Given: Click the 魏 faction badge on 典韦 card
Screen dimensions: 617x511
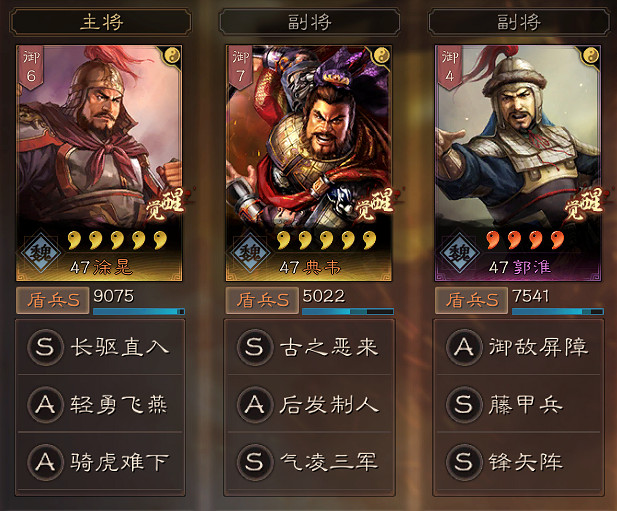Looking at the screenshot, I should (250, 253).
